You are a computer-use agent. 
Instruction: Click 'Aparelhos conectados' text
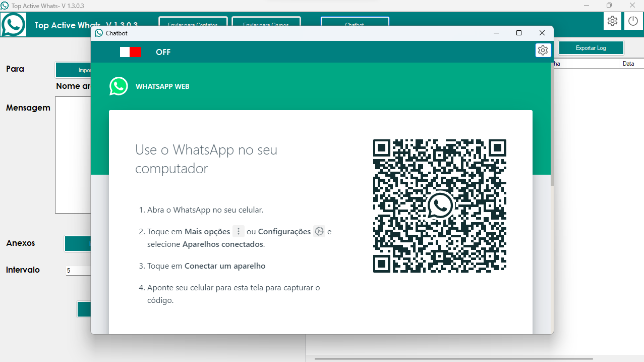222,244
